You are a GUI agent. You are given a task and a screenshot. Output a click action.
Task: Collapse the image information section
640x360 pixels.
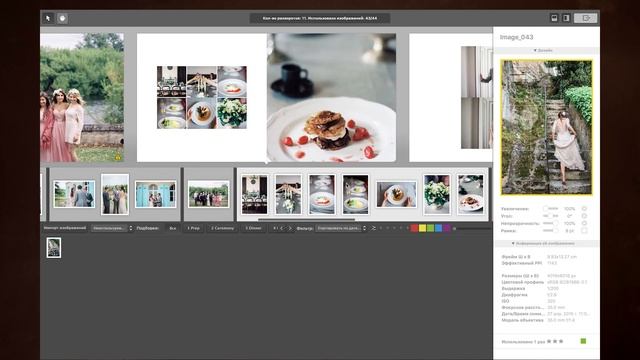[546, 243]
